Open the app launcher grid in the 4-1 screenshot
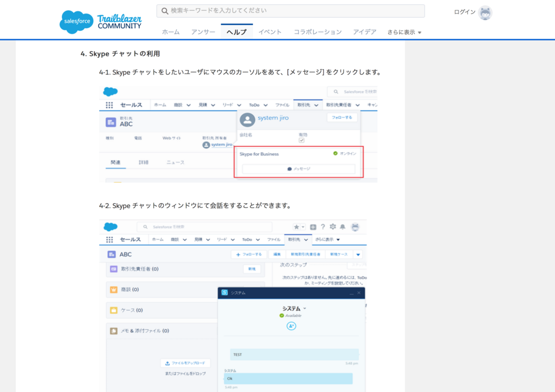This screenshot has height=392, width=555. click(109, 105)
